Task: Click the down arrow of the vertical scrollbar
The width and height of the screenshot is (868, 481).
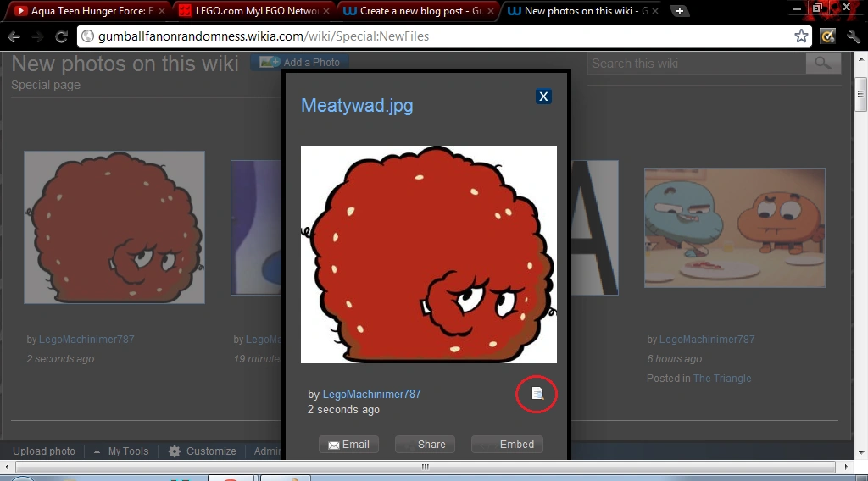Action: [861, 453]
